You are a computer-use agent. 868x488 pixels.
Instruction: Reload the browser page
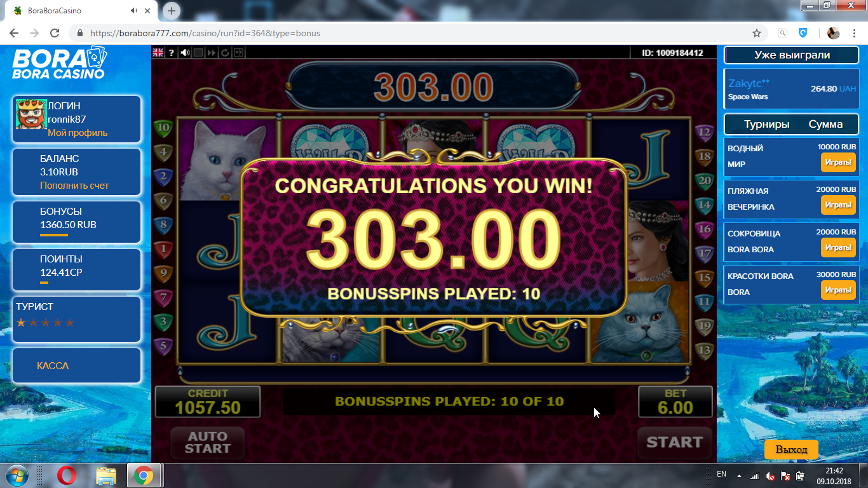(x=55, y=33)
